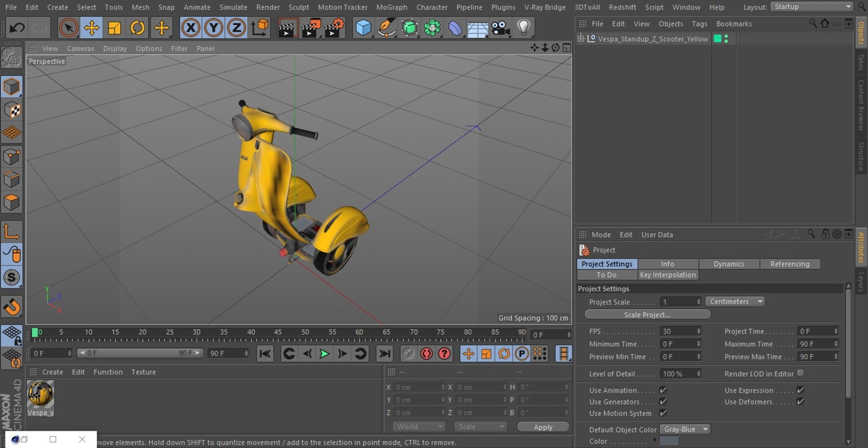This screenshot has width=868, height=448.
Task: Expand the Color attribute triangle
Action: tap(654, 440)
